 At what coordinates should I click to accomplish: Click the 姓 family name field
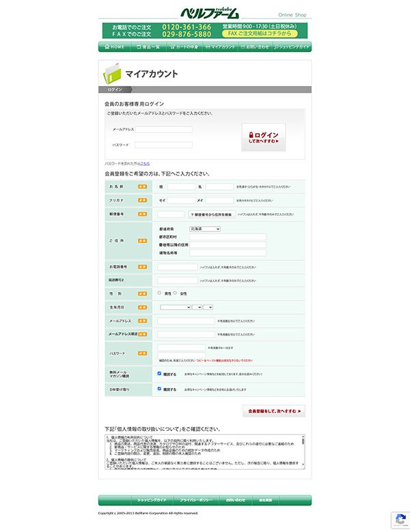pyautogui.click(x=181, y=186)
